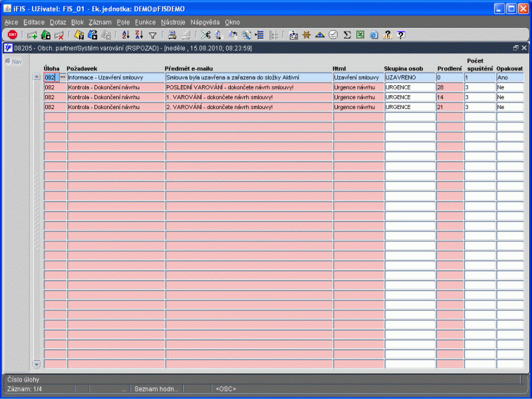
Task: Click the delete record icon with red X
Action: [59, 35]
